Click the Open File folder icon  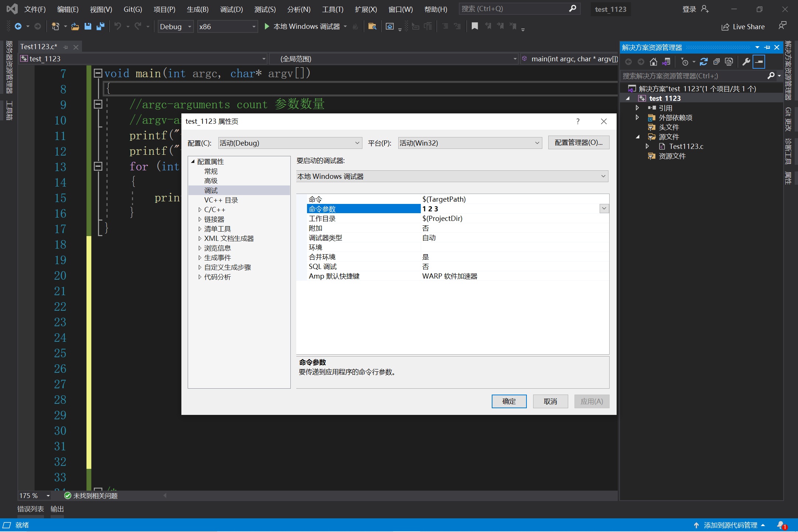coord(75,26)
